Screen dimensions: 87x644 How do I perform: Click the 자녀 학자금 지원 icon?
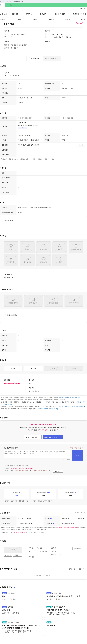tap(76, 247)
